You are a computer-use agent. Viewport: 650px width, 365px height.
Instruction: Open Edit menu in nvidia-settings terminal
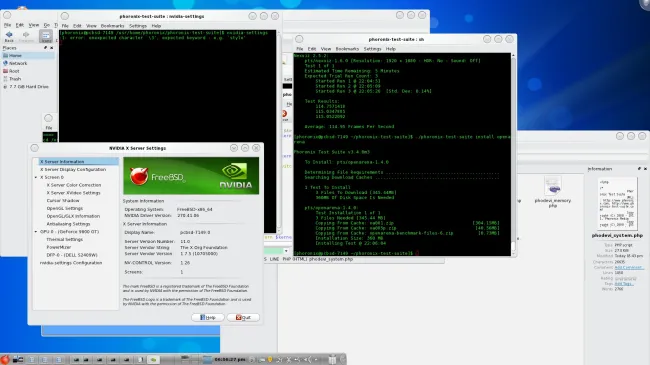(77, 26)
